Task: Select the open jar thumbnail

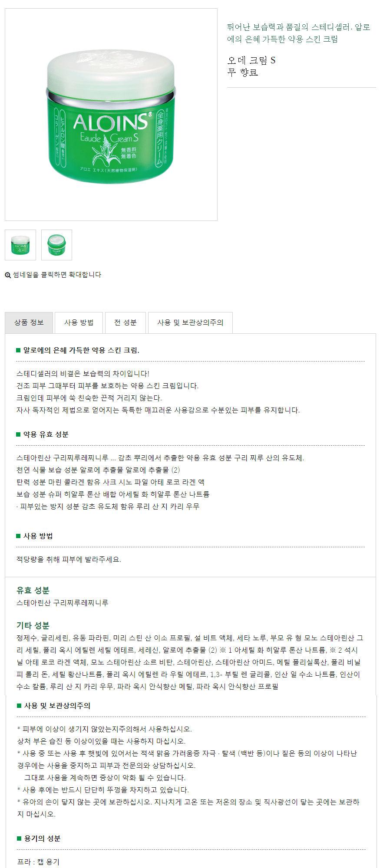Action: 56,245
